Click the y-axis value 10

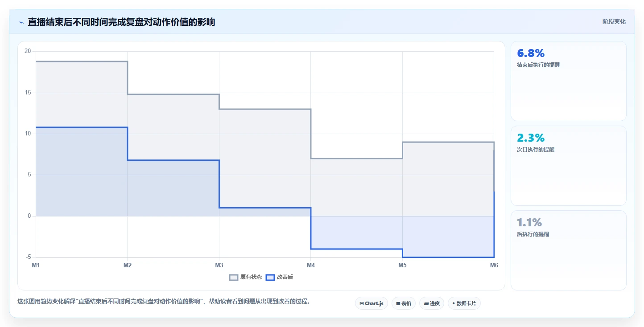coord(28,134)
